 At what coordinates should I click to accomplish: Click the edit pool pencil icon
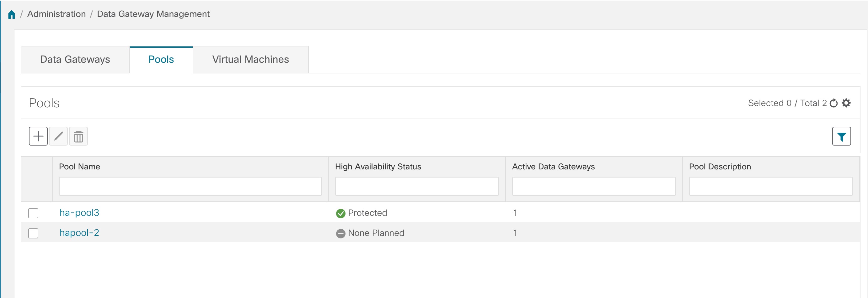pos(58,136)
